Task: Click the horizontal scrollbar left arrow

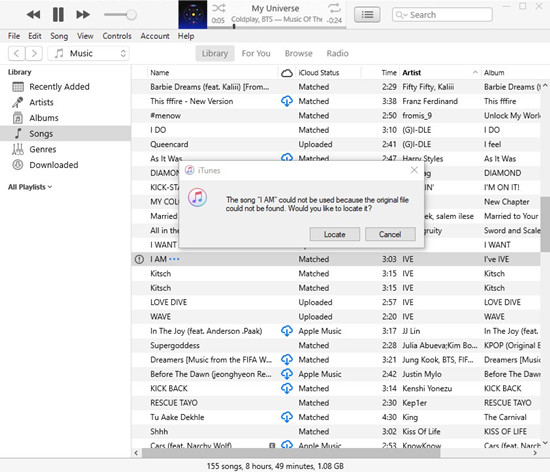Action: tap(136, 453)
